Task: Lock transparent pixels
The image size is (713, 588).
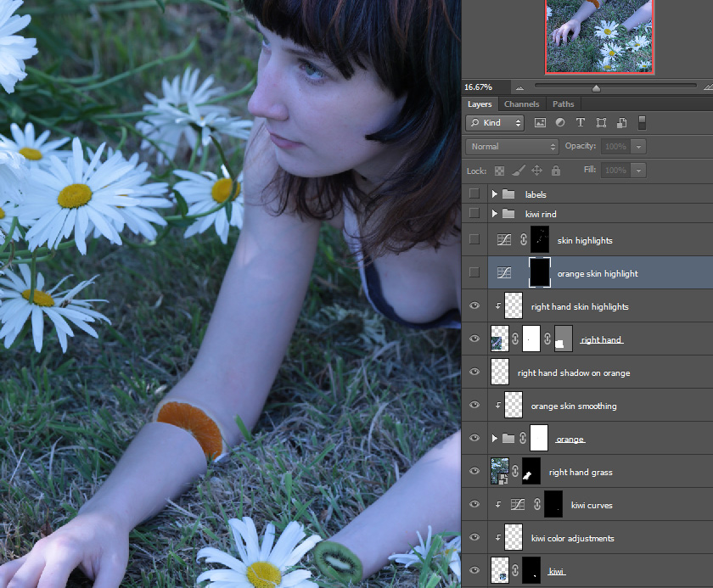Action: [499, 171]
